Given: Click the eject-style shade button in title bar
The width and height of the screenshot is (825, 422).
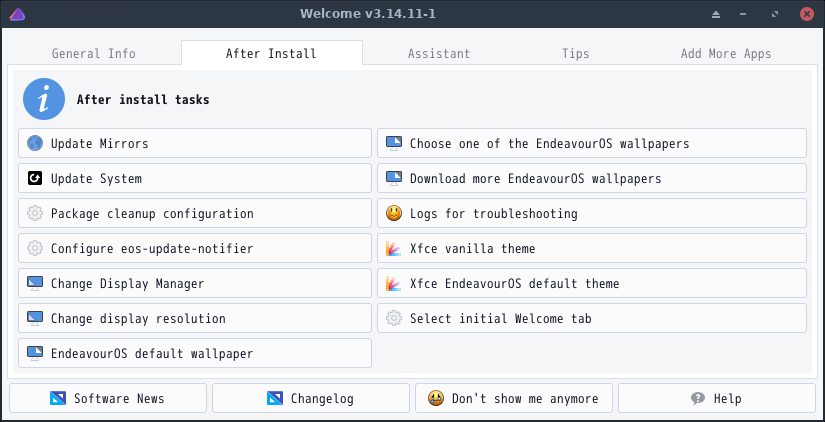Looking at the screenshot, I should tap(716, 14).
